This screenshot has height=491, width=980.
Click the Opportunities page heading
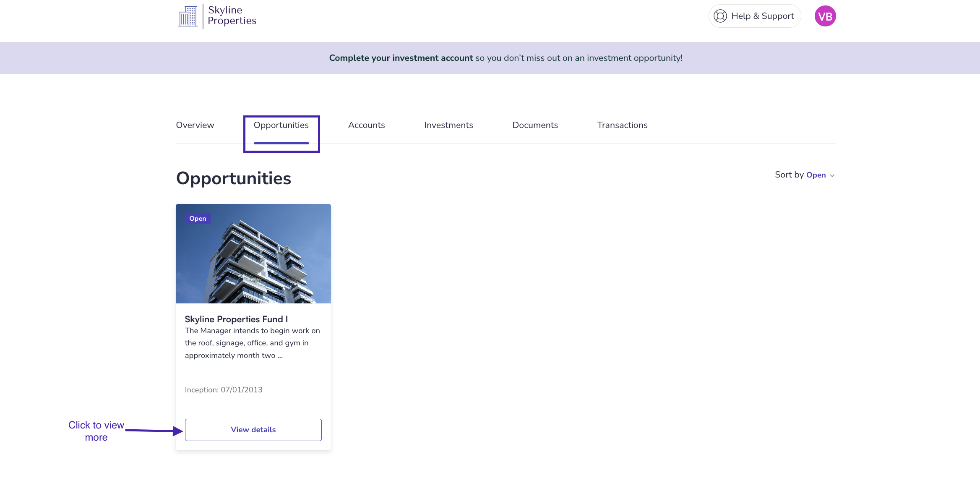[233, 178]
